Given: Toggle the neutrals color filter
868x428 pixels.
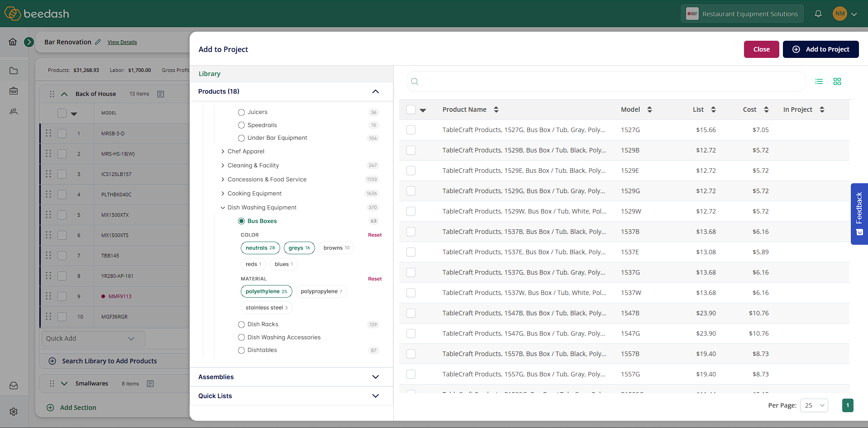Looking at the screenshot, I should [x=260, y=248].
